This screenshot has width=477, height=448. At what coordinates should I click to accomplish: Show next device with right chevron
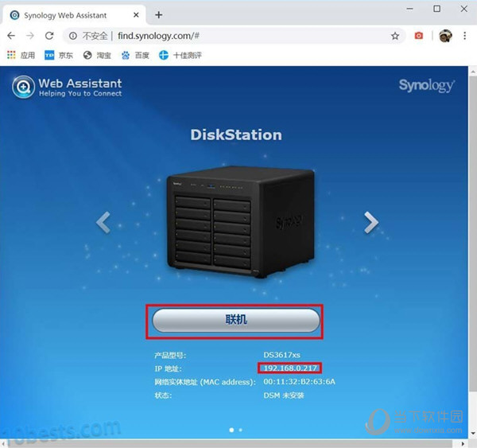click(x=371, y=223)
